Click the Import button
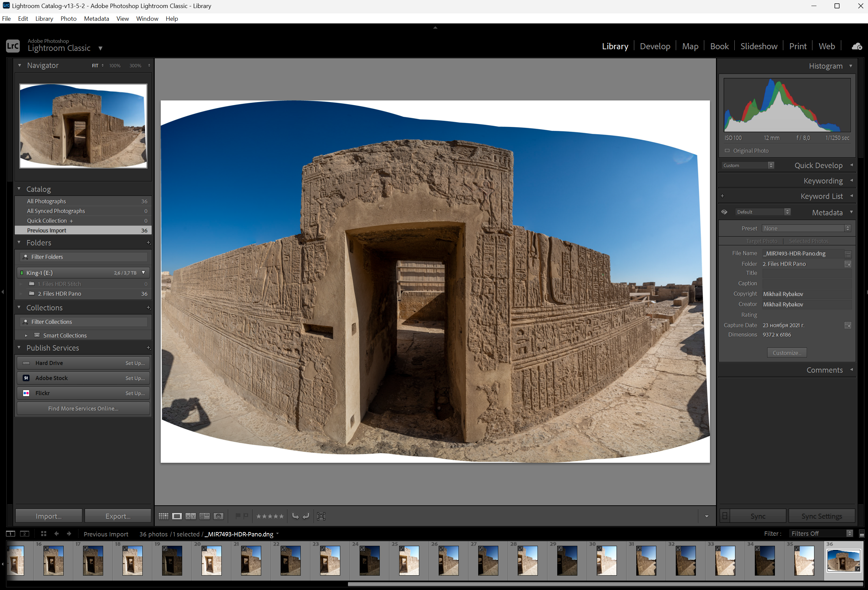This screenshot has width=868, height=590. [x=49, y=516]
